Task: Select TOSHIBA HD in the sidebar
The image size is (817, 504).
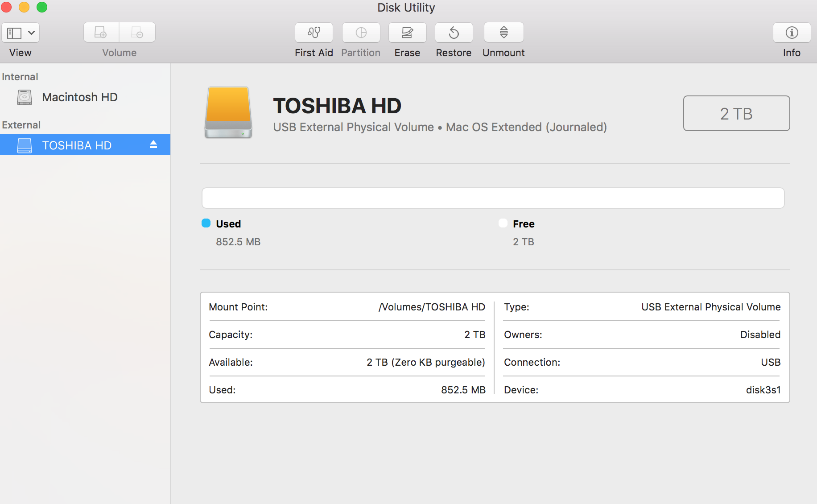Action: click(x=85, y=145)
